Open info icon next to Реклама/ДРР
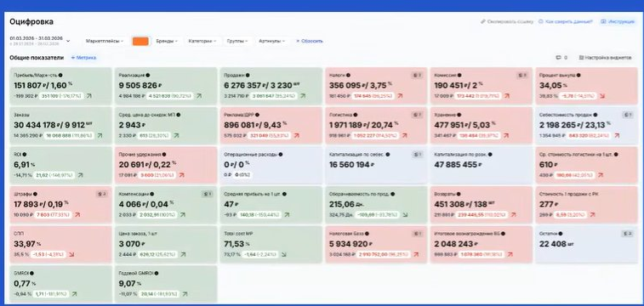Image resolution: width=644 pixels, height=306 pixels. pos(257,116)
